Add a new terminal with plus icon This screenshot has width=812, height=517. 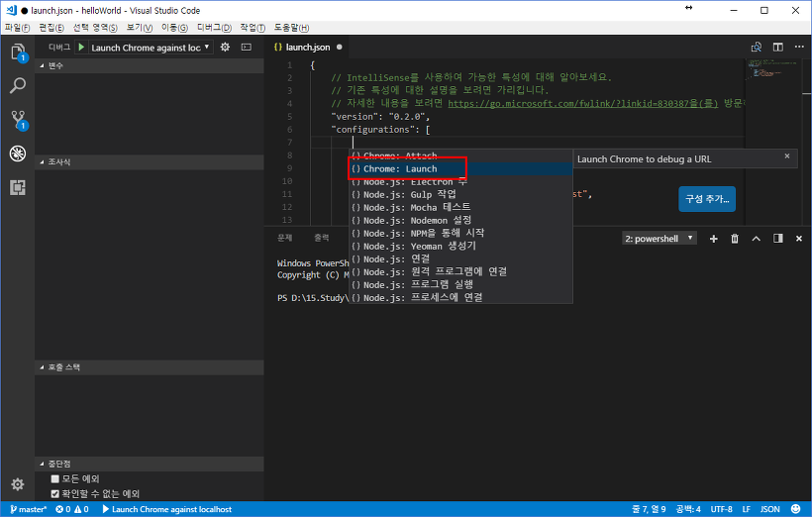714,239
